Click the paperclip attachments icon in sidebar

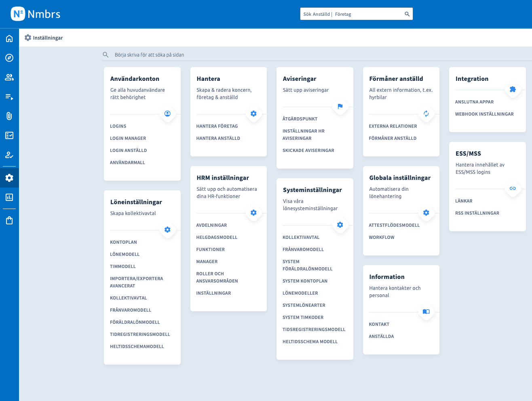(x=9, y=116)
